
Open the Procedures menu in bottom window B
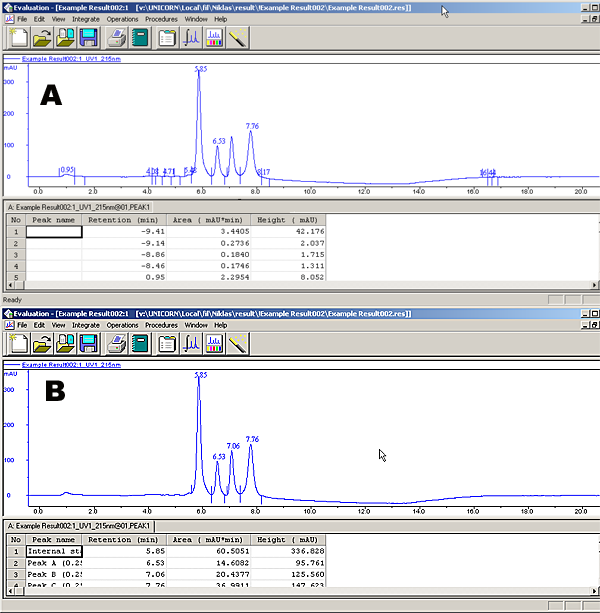point(161,325)
